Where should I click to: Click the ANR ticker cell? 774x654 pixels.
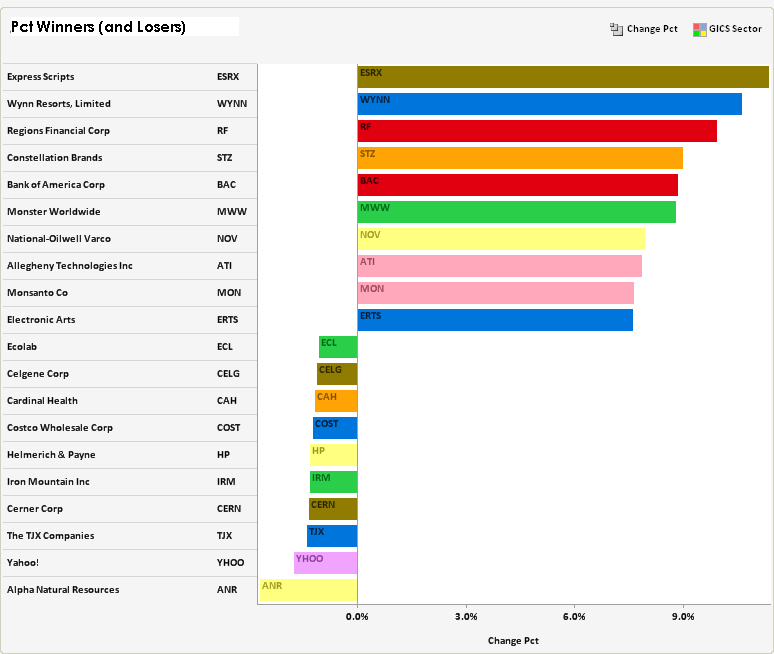tap(227, 590)
